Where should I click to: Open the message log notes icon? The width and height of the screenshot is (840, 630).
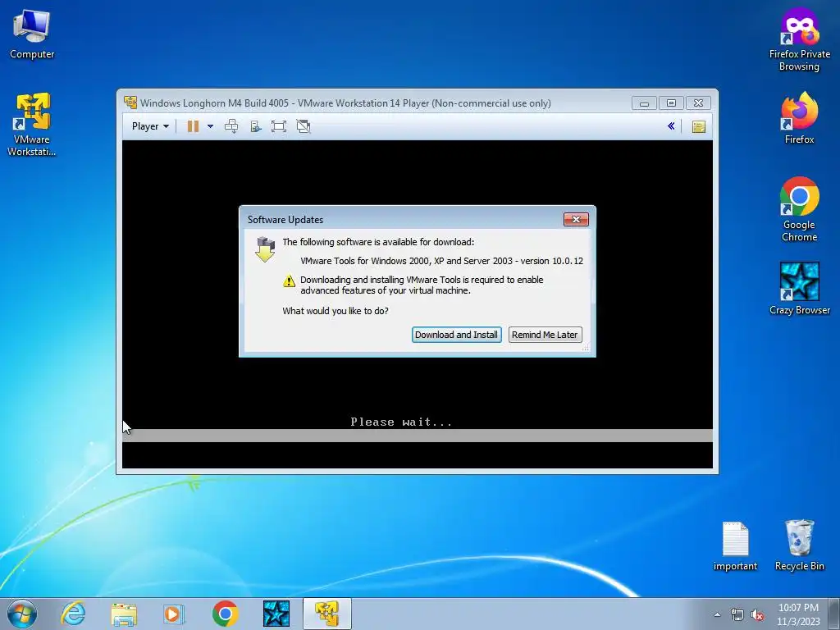(699, 126)
